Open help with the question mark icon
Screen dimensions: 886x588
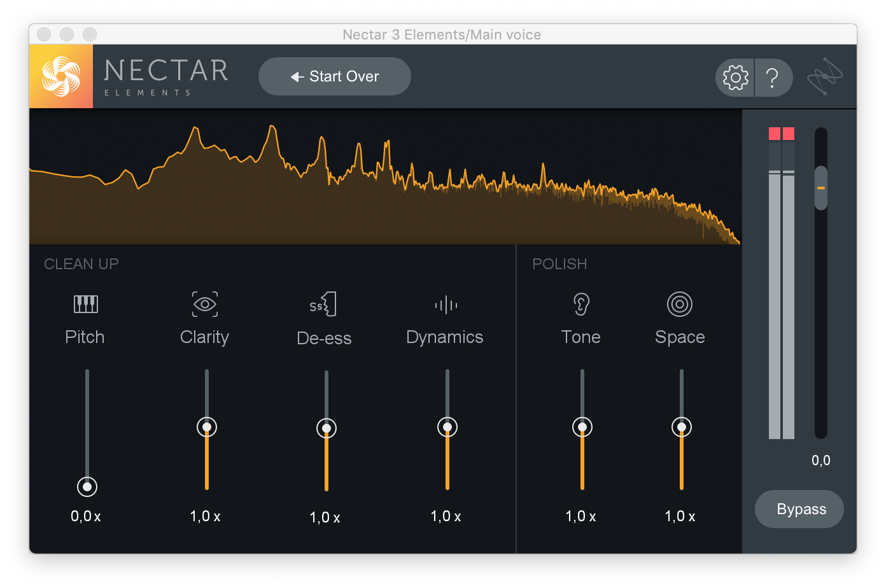pyautogui.click(x=773, y=78)
